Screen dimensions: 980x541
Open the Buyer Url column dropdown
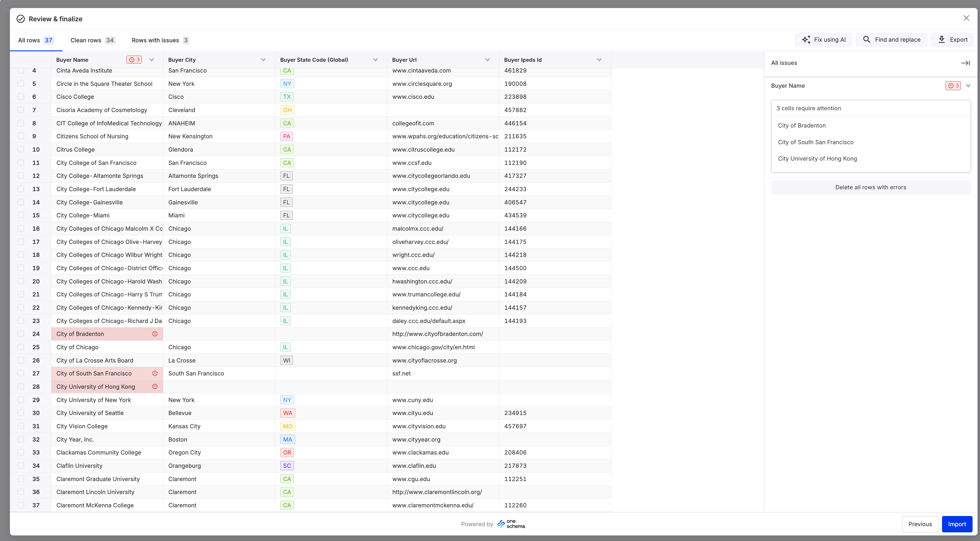coord(487,60)
